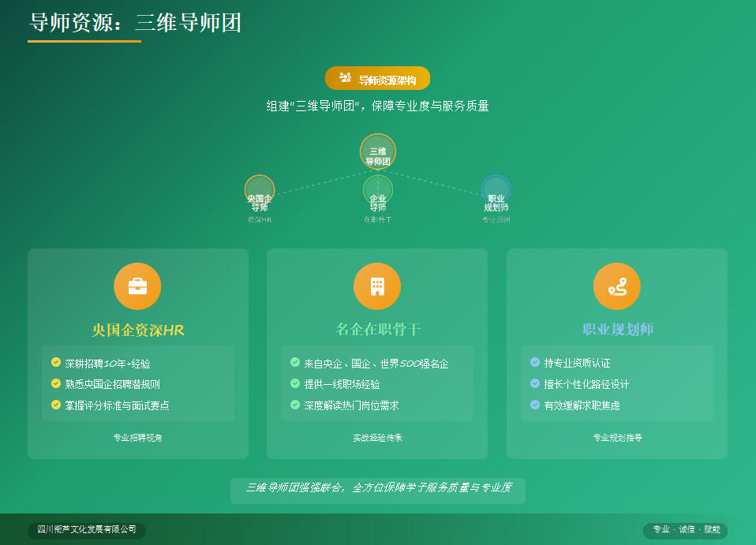Click the 名企在职骨干 card heading
This screenshot has width=756, height=545.
377,330
